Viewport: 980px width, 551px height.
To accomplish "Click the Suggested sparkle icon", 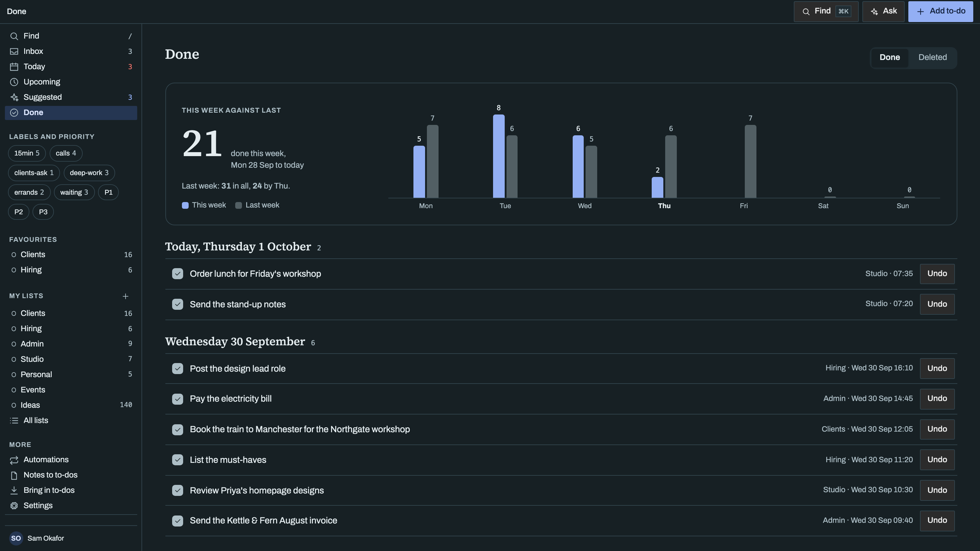I will [14, 97].
